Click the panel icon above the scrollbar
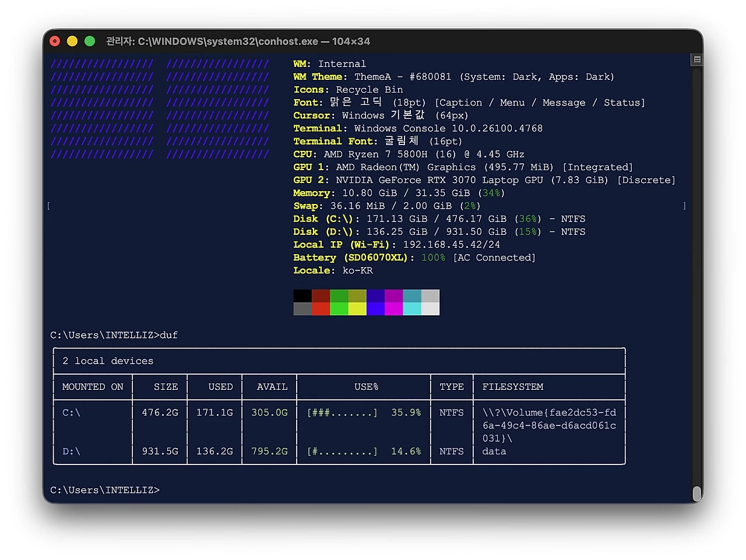Screen dimensions: 746x560 [x=697, y=59]
